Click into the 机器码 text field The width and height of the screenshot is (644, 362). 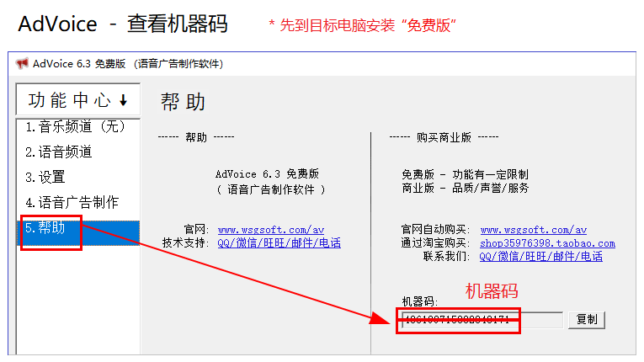tap(482, 320)
